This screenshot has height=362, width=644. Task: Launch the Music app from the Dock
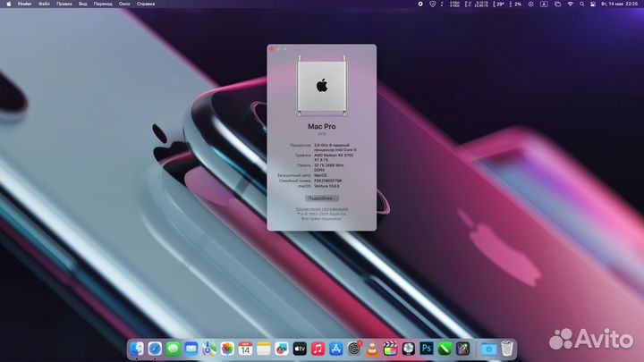click(x=318, y=349)
